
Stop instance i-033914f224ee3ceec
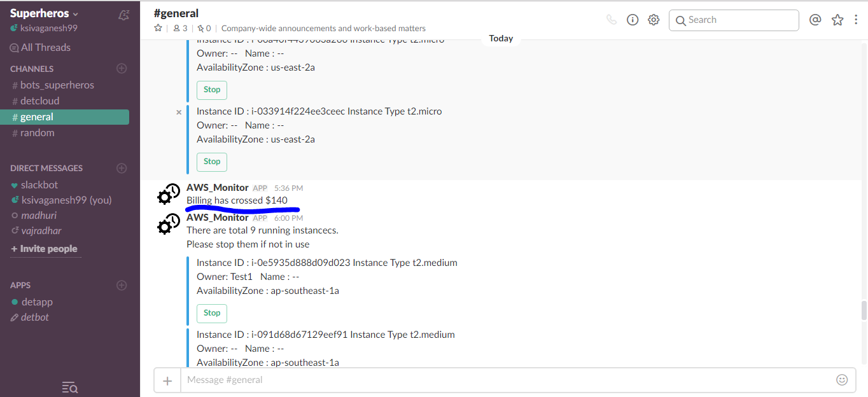click(x=212, y=162)
